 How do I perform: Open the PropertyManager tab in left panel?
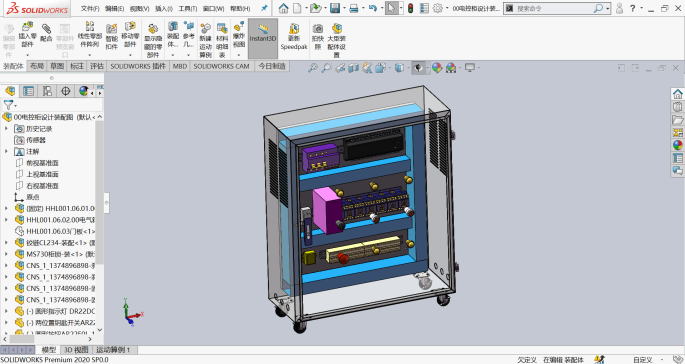(28, 91)
